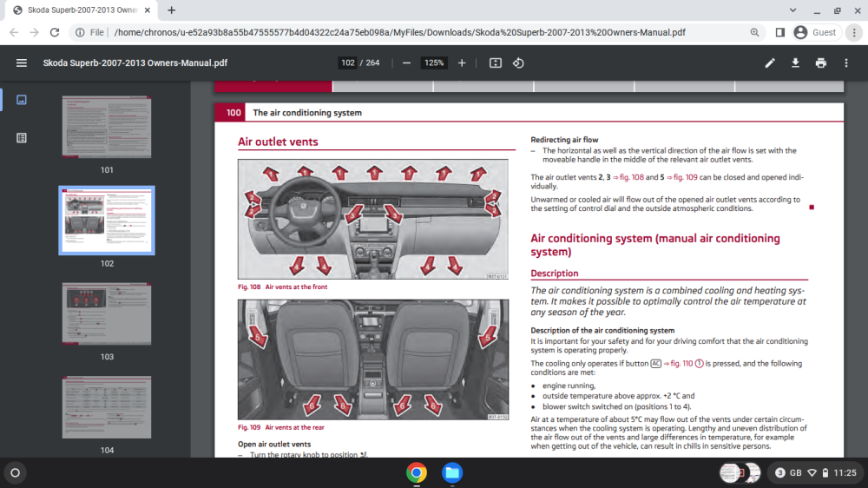
Task: Rotate the document counterclockwise
Action: (x=518, y=63)
